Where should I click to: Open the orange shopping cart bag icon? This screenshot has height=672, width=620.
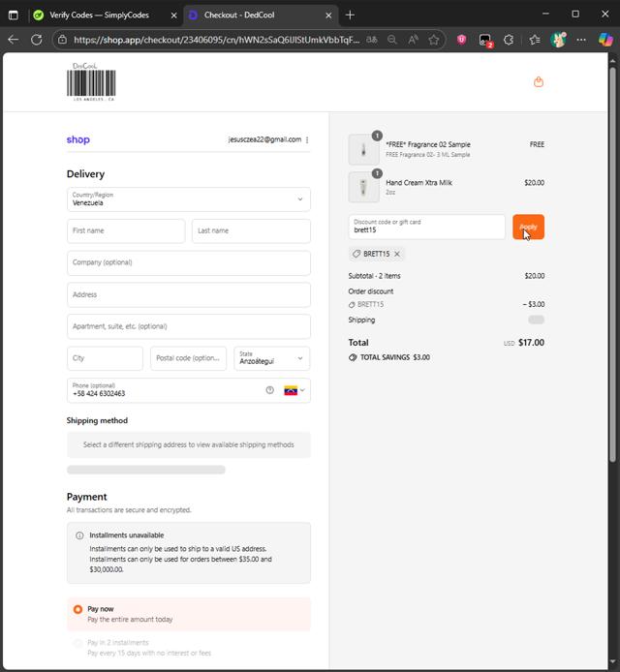click(x=539, y=82)
